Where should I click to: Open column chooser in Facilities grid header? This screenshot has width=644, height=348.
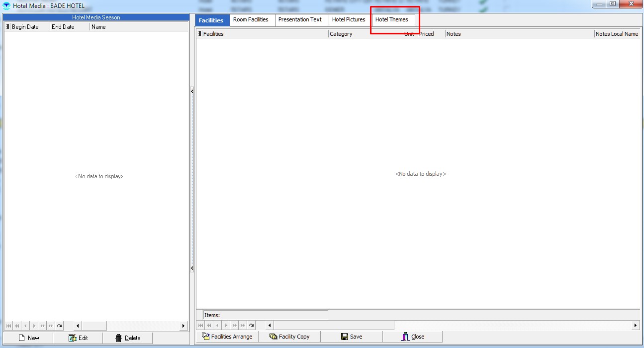[x=200, y=34]
